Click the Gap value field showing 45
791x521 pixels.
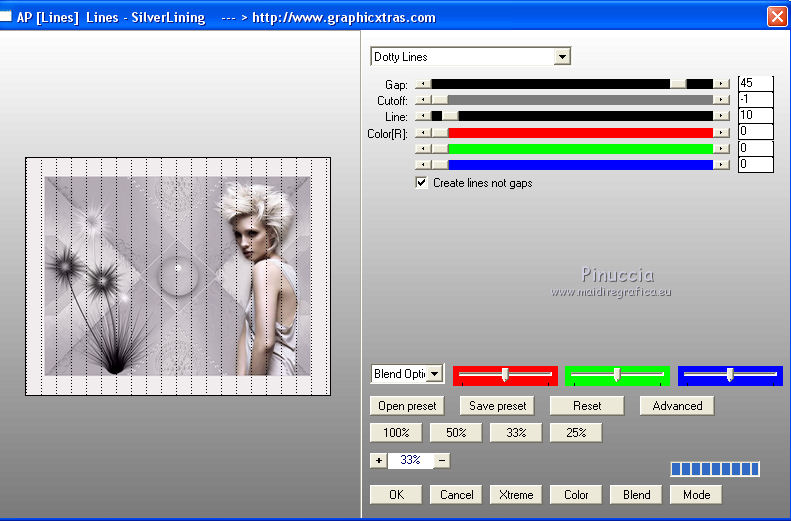[x=755, y=83]
